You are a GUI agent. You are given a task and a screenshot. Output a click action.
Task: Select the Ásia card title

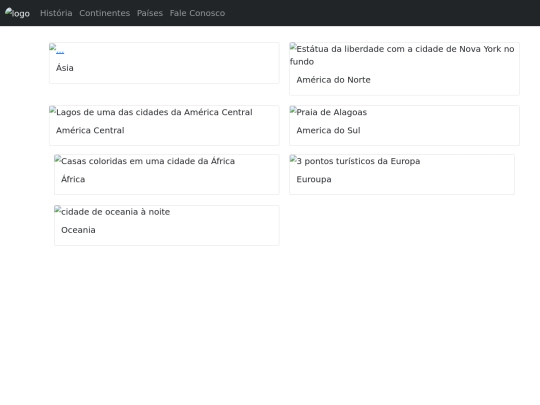click(65, 68)
